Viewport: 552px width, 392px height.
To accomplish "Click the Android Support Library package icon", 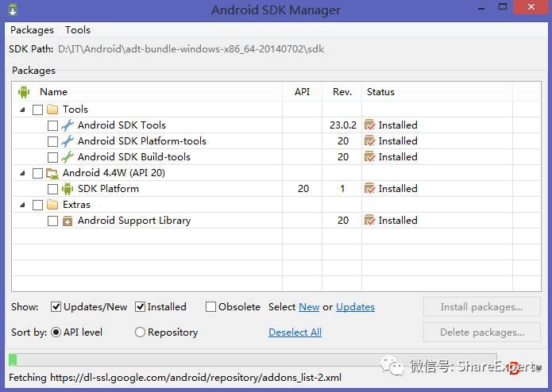I will coord(68,221).
